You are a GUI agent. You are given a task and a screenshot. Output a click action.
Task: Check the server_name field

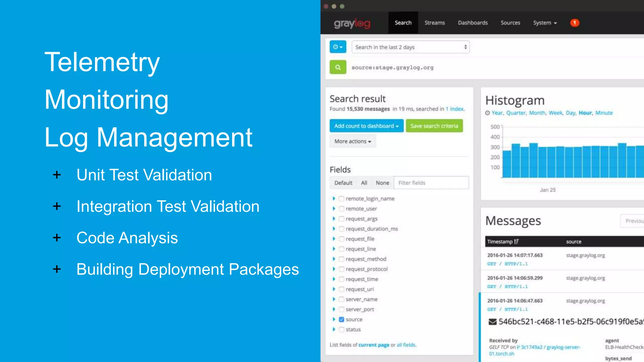341,299
